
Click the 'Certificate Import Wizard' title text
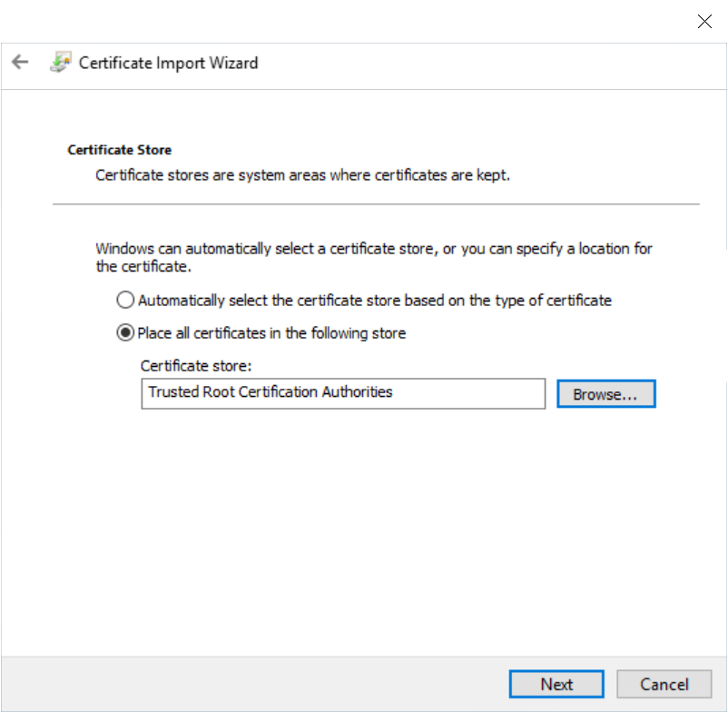(168, 63)
